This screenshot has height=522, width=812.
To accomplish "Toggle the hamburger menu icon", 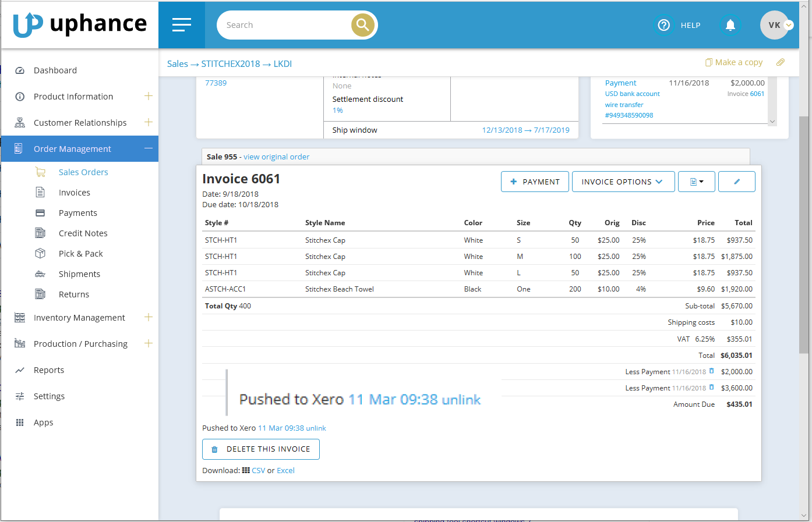I will [182, 24].
